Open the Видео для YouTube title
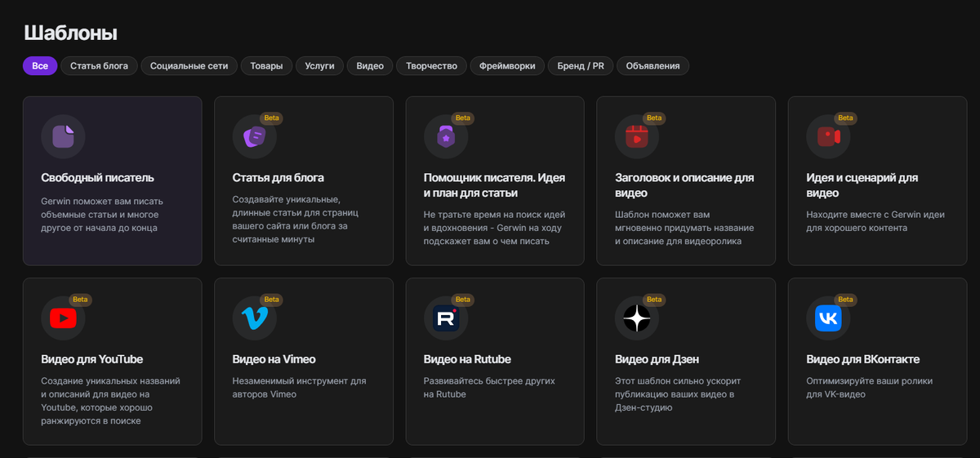 click(92, 359)
